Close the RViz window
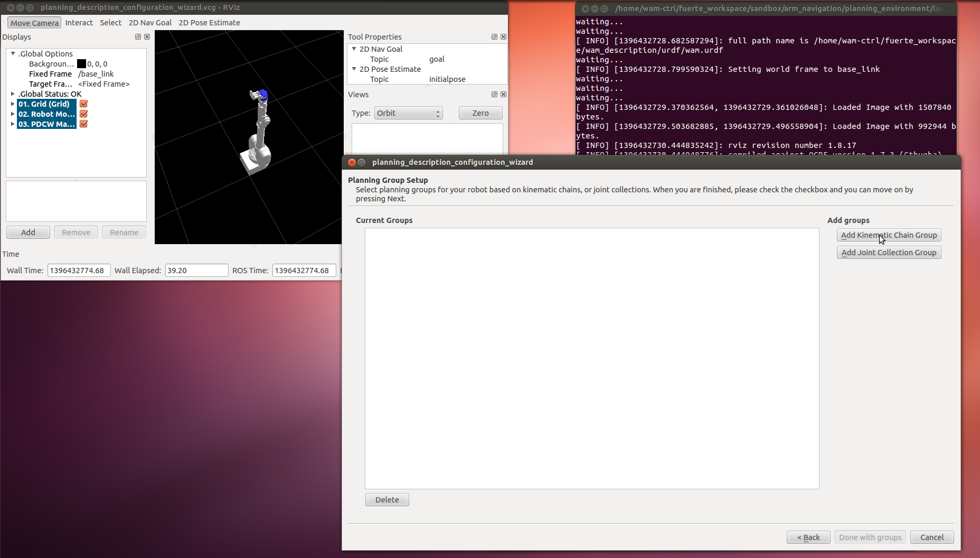The image size is (980, 558). [x=11, y=8]
